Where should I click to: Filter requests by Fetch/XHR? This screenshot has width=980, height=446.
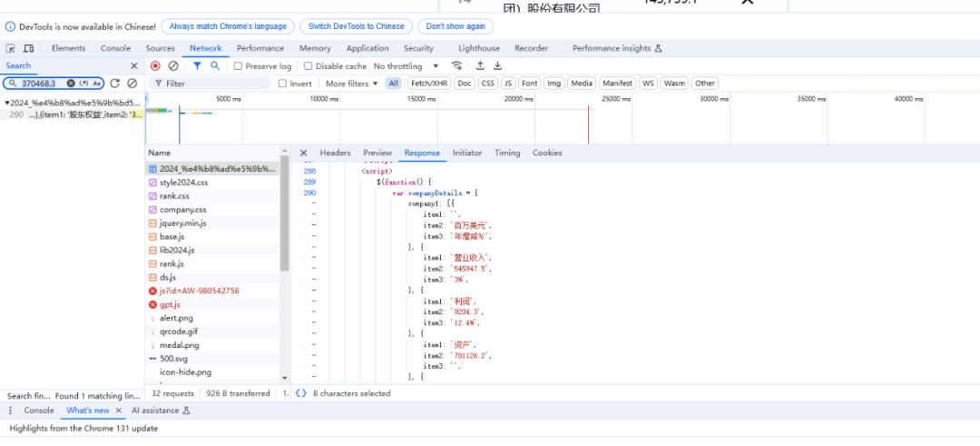click(428, 84)
